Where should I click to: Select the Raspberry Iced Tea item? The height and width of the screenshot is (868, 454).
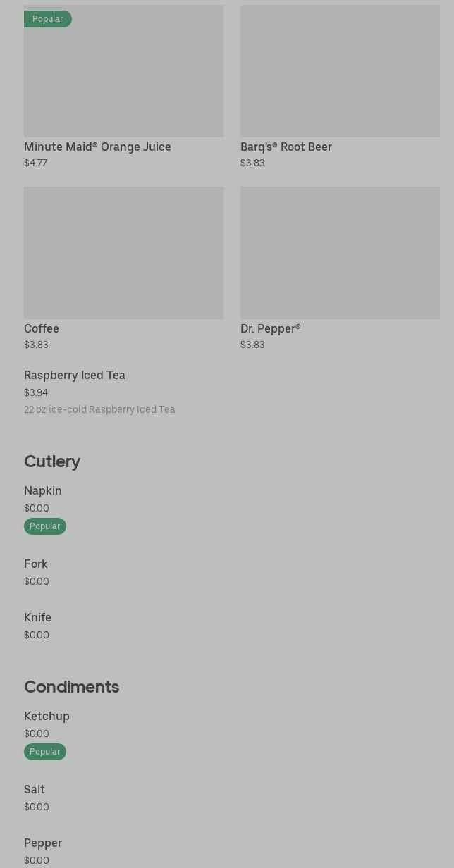[75, 375]
